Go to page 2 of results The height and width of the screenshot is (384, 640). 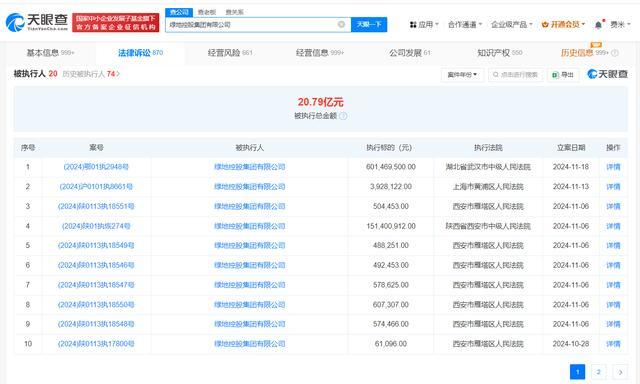click(598, 372)
